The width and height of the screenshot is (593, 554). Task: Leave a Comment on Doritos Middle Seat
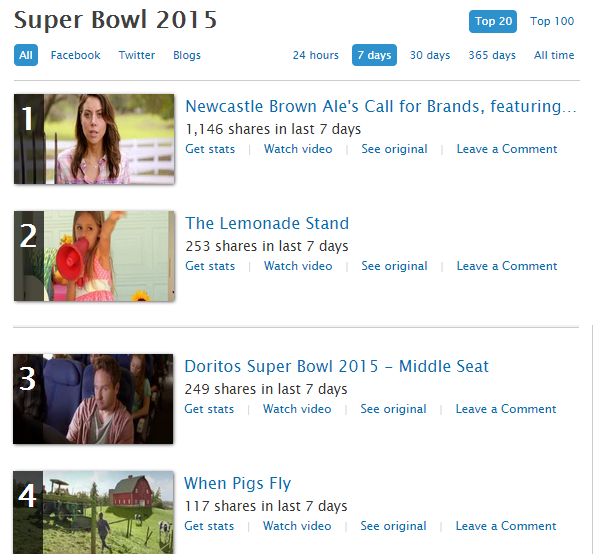(x=506, y=409)
